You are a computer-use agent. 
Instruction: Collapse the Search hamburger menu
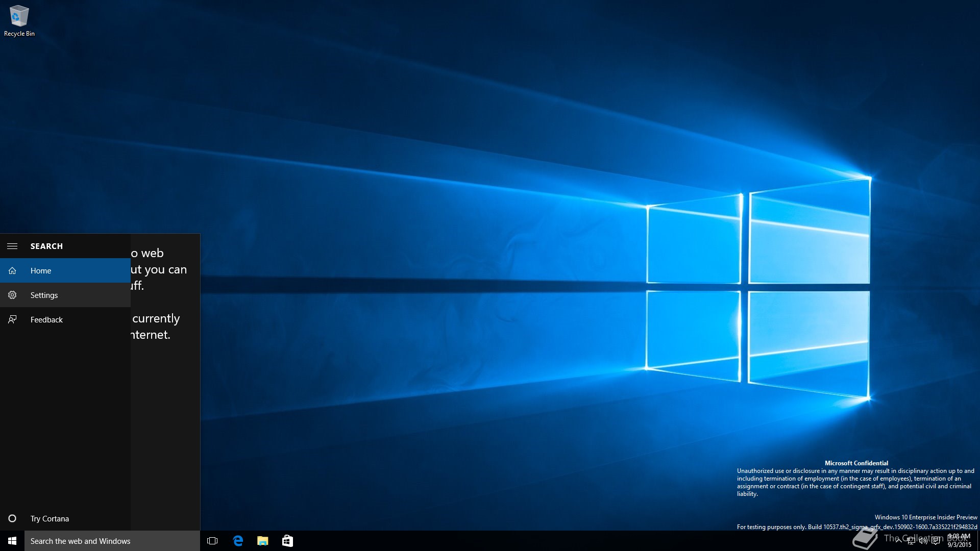[12, 246]
